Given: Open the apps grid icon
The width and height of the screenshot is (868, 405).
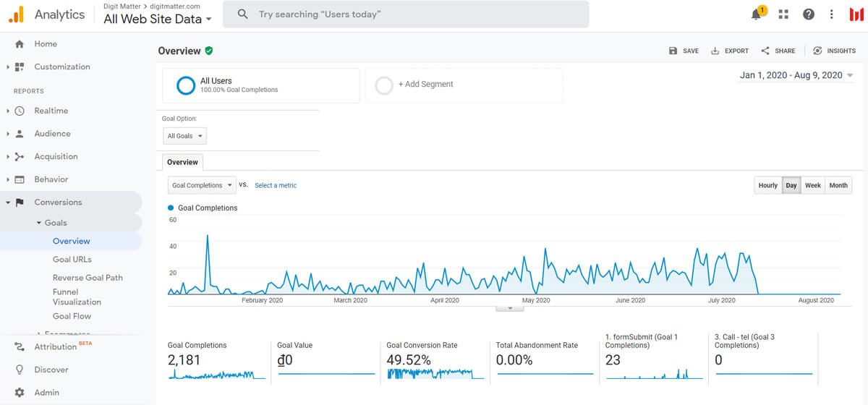Looking at the screenshot, I should tap(783, 14).
